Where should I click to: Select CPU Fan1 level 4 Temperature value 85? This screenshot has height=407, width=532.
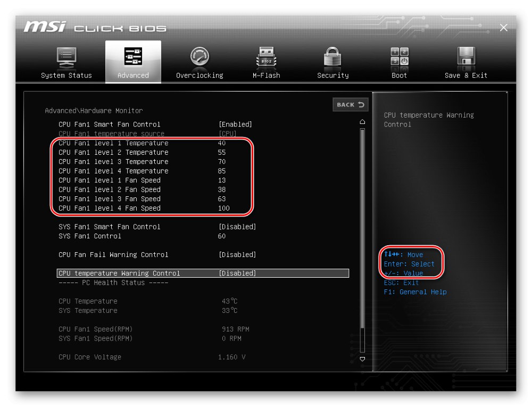pos(221,171)
